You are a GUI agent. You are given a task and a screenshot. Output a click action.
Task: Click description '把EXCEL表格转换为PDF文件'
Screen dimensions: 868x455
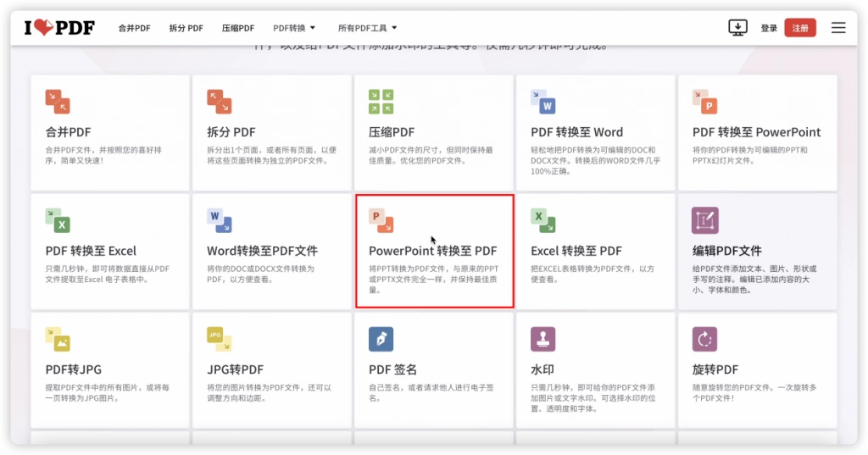(x=593, y=274)
